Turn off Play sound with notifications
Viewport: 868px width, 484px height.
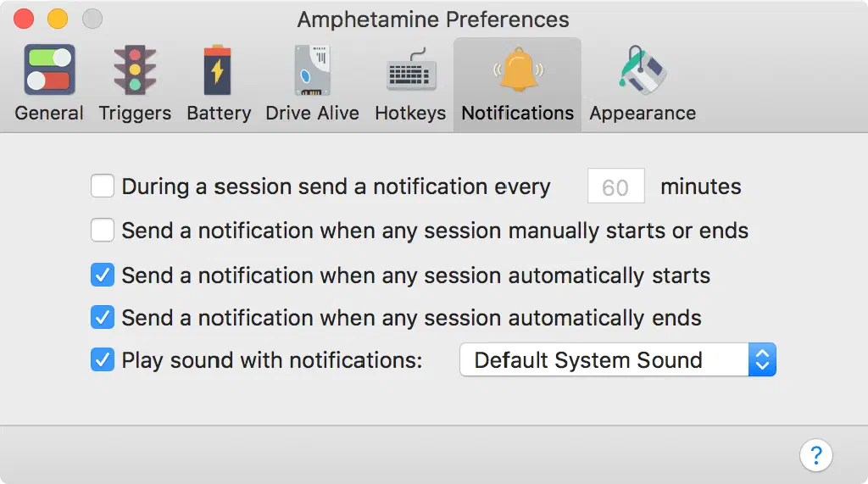[x=103, y=359]
